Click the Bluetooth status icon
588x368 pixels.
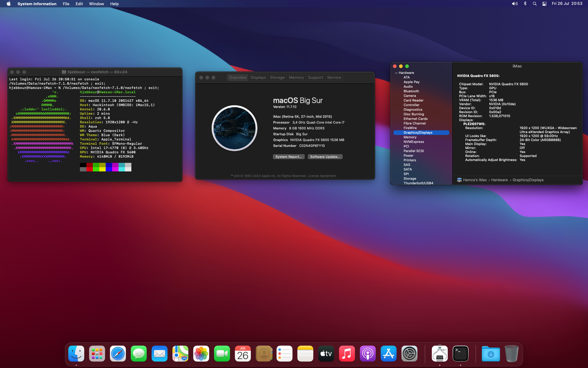pyautogui.click(x=525, y=4)
